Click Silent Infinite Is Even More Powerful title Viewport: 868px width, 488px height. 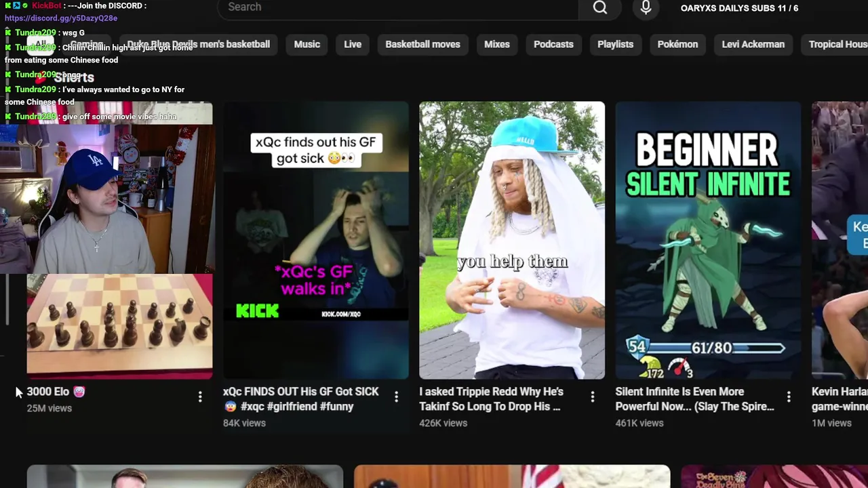pyautogui.click(x=694, y=399)
